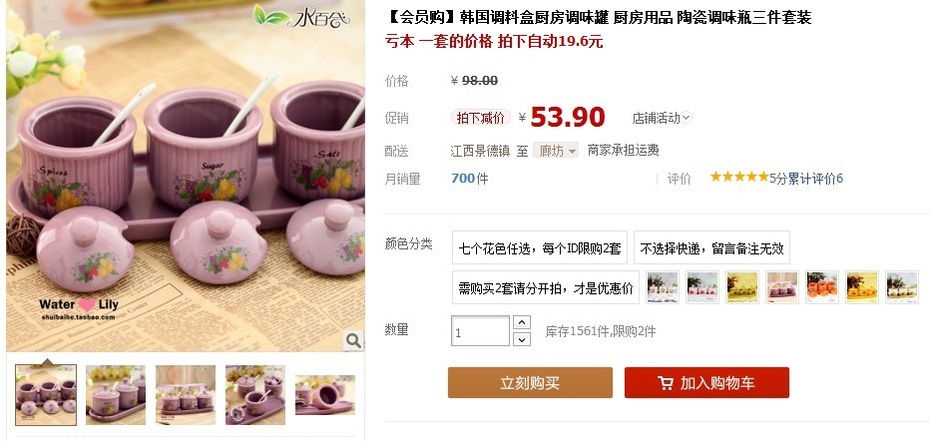This screenshot has width=930, height=441.
Task: Click the 拍下减价 promotion tag
Action: 481,117
